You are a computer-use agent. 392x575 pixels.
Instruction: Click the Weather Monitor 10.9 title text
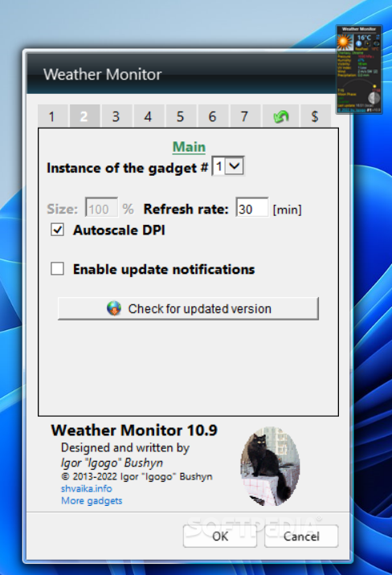[134, 430]
